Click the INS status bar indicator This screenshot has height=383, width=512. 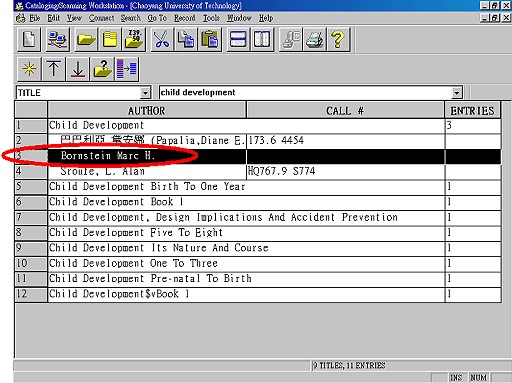456,378
